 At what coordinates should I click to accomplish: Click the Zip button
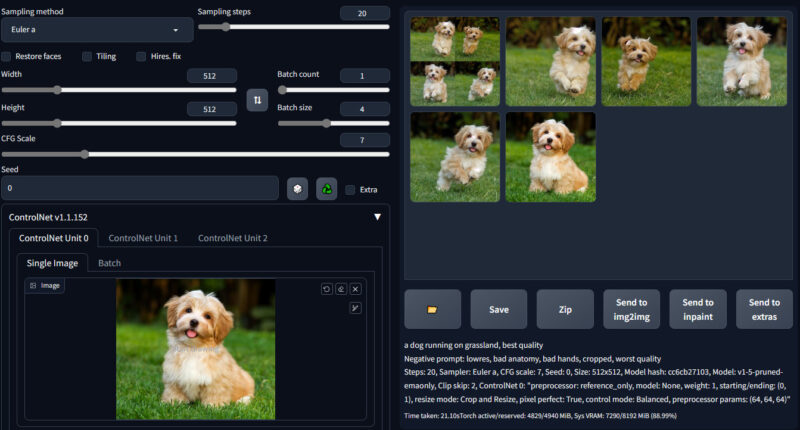point(564,309)
